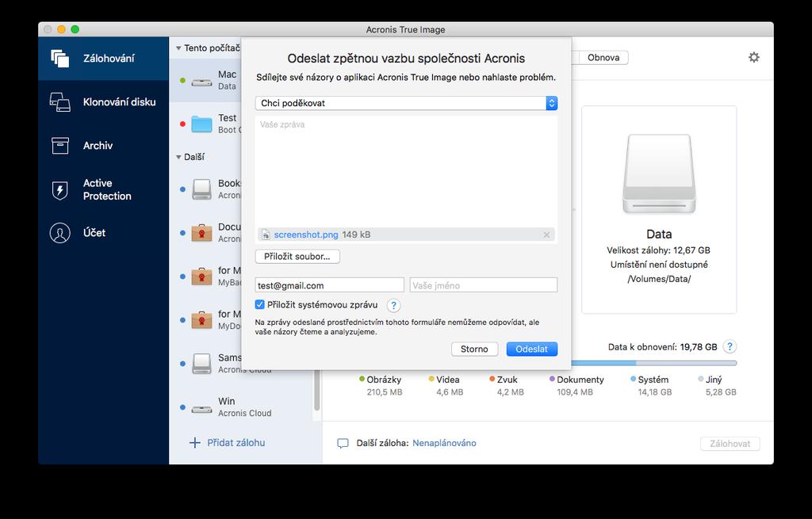Image resolution: width=812 pixels, height=519 pixels.
Task: Click the Přidat zálohu link
Action: (236, 443)
